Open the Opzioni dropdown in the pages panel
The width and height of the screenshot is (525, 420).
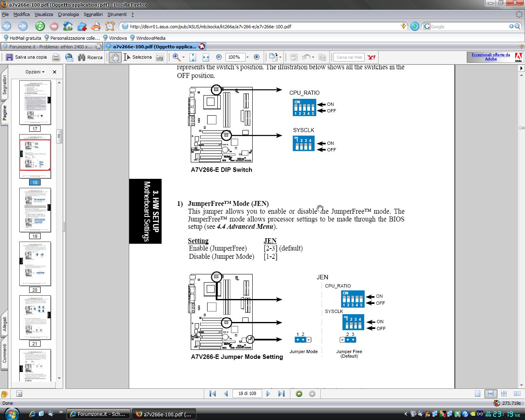pyautogui.click(x=35, y=72)
